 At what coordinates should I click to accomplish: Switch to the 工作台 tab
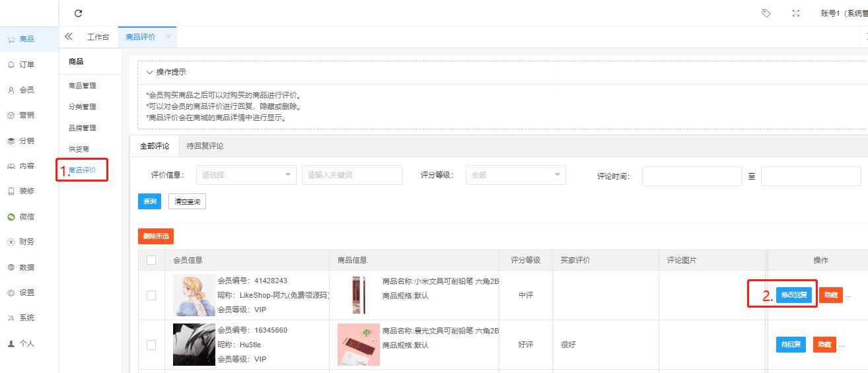pos(98,37)
